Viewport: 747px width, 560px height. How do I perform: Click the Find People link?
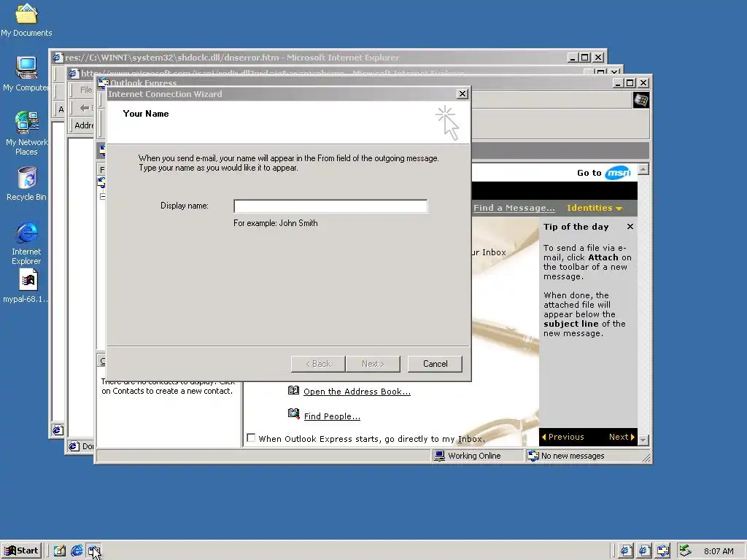332,416
